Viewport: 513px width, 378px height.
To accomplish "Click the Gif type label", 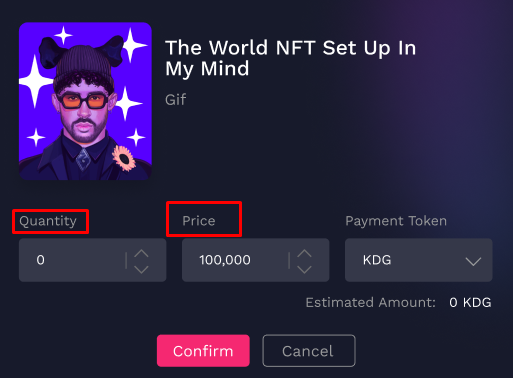I will coord(176,100).
